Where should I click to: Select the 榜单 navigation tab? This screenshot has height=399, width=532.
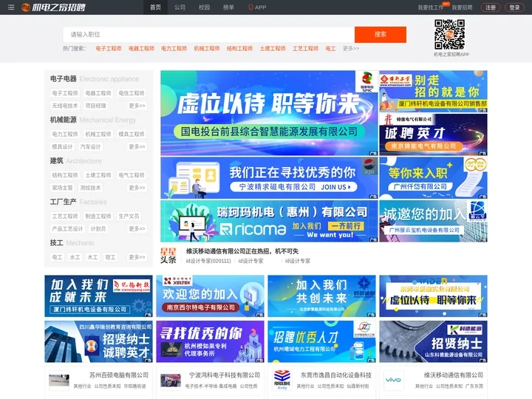pyautogui.click(x=228, y=7)
